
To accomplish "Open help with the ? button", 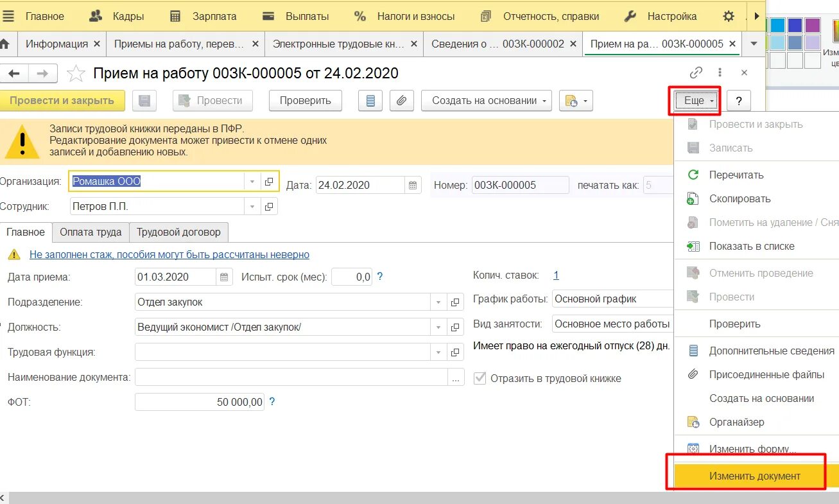I will (738, 101).
